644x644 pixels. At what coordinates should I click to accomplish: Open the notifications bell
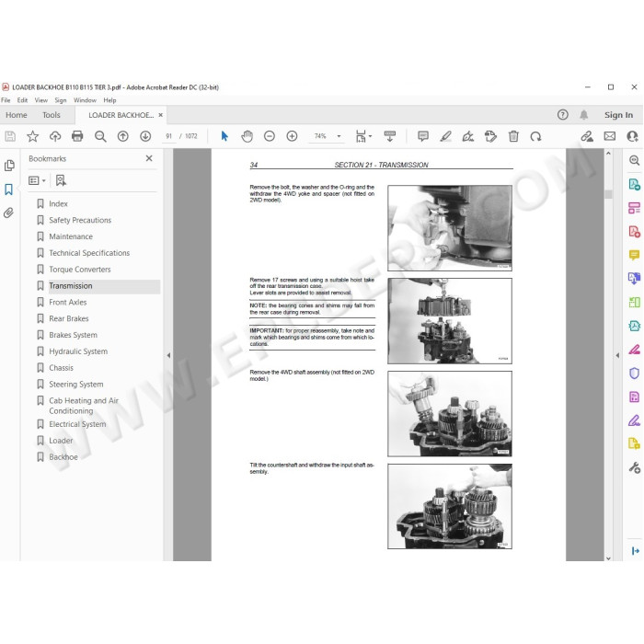click(x=583, y=115)
